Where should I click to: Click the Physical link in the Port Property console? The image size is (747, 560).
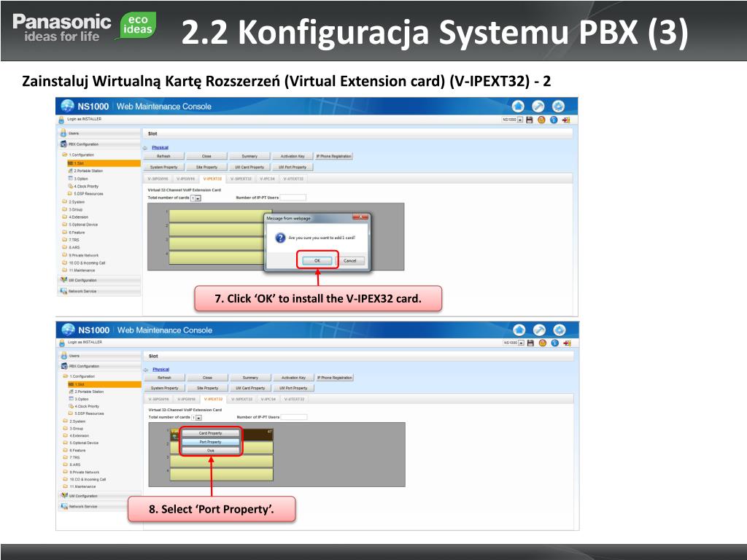coord(161,370)
